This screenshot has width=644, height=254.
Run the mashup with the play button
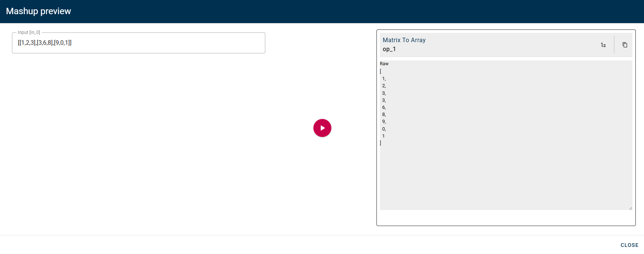322,128
